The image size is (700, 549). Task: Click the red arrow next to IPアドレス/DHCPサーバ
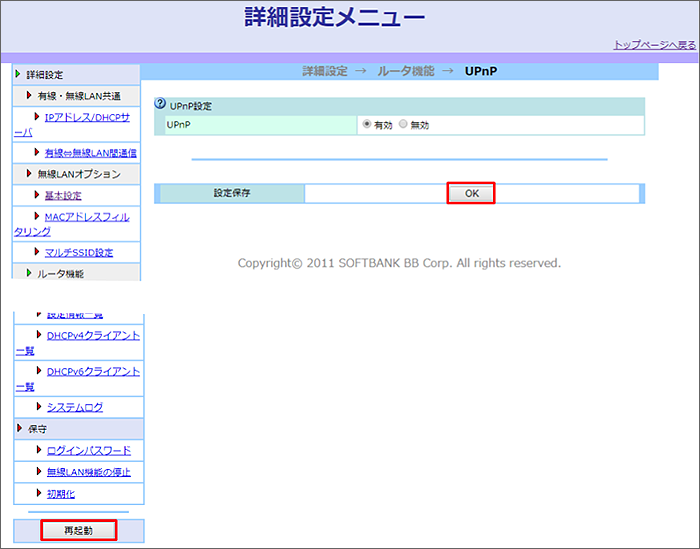(37, 116)
